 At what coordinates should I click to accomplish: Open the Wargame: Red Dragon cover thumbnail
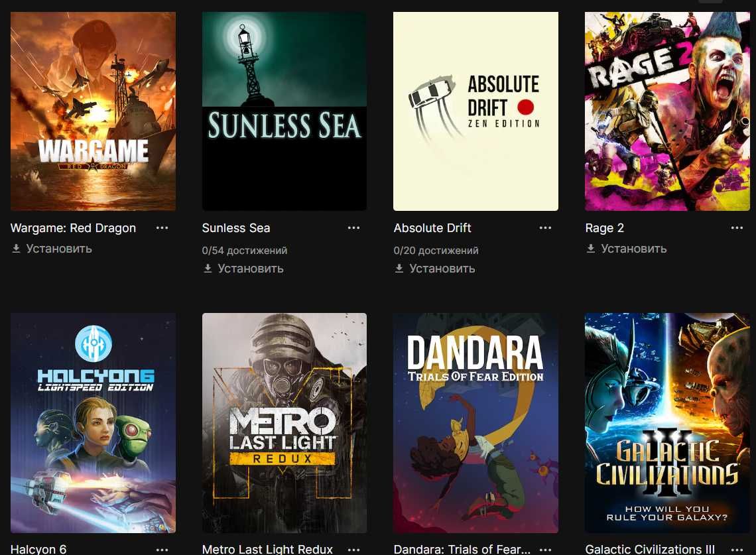[x=93, y=111]
